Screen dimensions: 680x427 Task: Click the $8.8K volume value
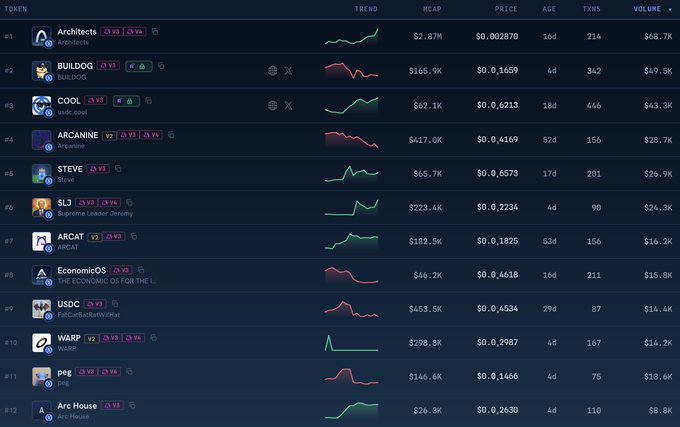pos(660,410)
